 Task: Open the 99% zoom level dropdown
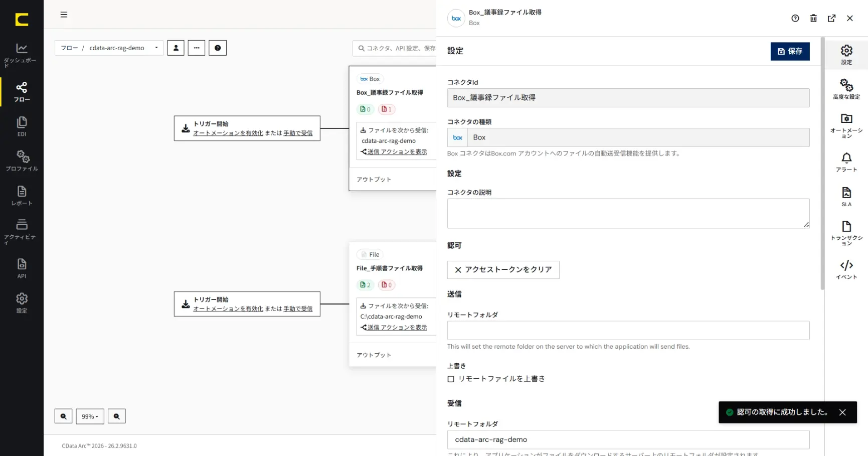[x=90, y=416]
